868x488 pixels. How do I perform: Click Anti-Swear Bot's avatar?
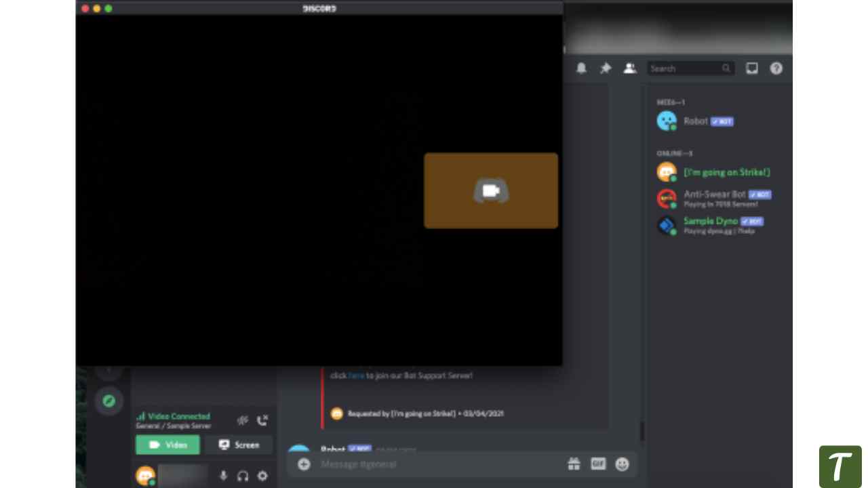pos(667,199)
